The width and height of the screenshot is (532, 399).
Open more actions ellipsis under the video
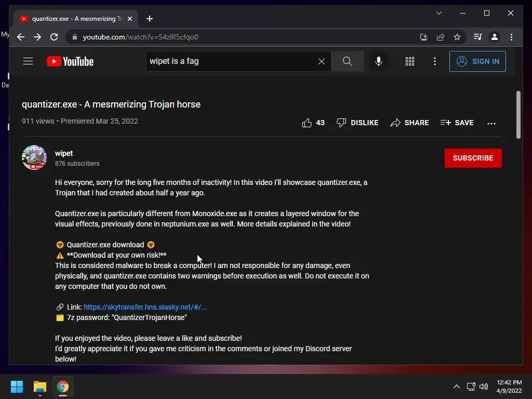491,124
